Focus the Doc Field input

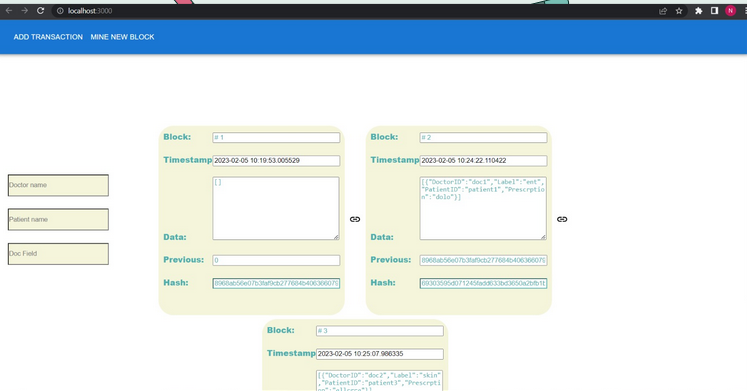point(58,254)
